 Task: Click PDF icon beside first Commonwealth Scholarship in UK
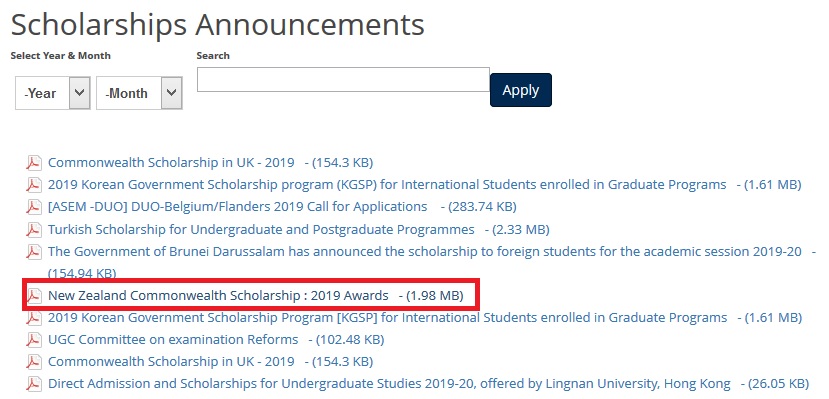pos(34,163)
